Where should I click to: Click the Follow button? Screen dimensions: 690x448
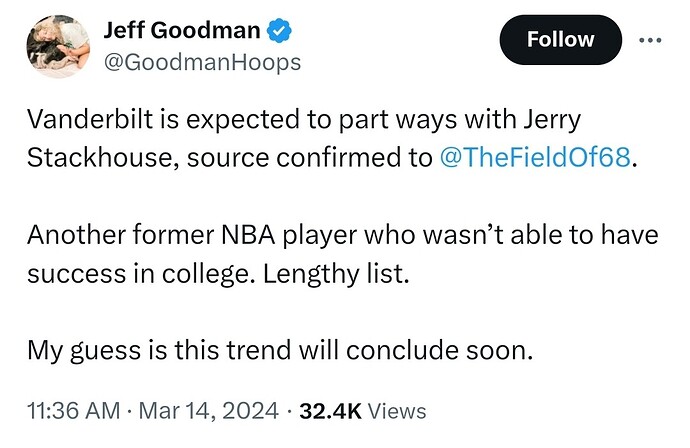(559, 40)
